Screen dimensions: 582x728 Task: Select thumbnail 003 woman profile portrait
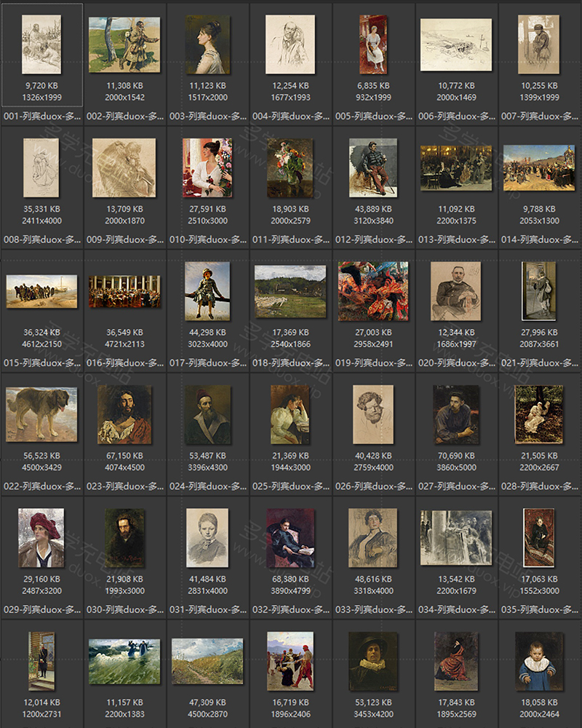(x=207, y=44)
